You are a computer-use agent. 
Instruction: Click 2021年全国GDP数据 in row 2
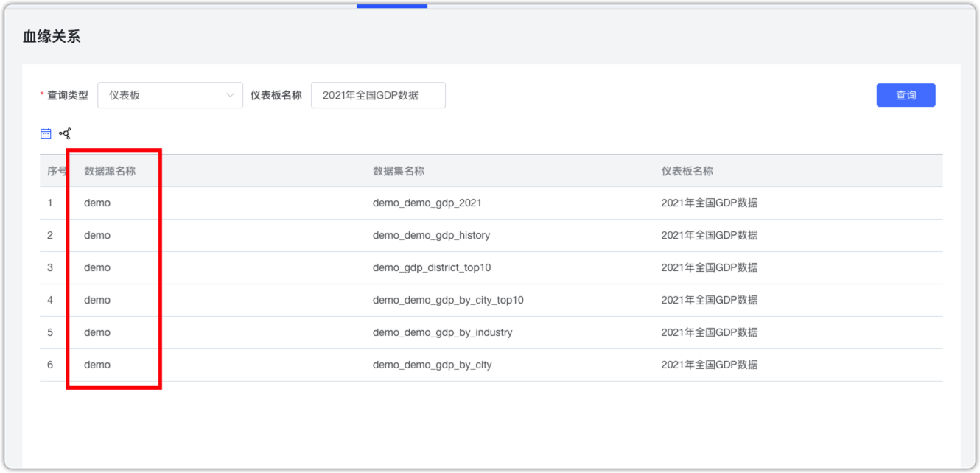(x=710, y=235)
